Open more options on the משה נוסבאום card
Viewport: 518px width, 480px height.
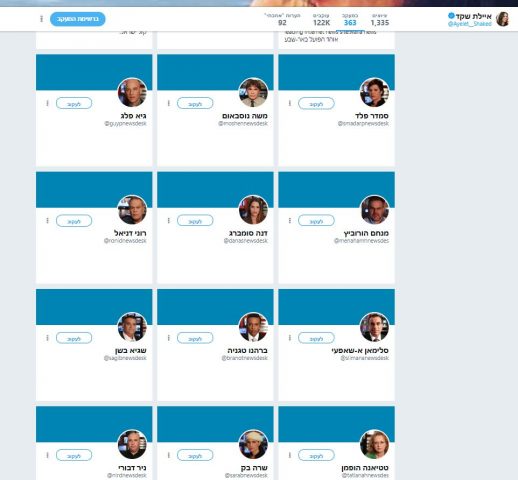pyautogui.click(x=169, y=103)
